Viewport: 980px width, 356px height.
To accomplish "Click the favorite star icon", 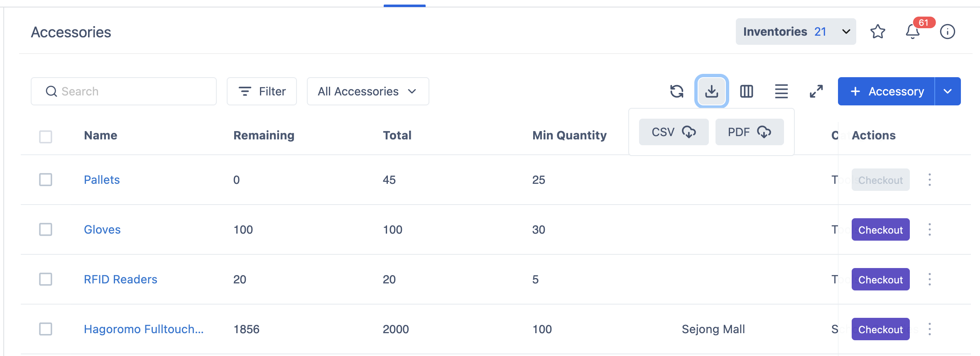I will coord(877,32).
